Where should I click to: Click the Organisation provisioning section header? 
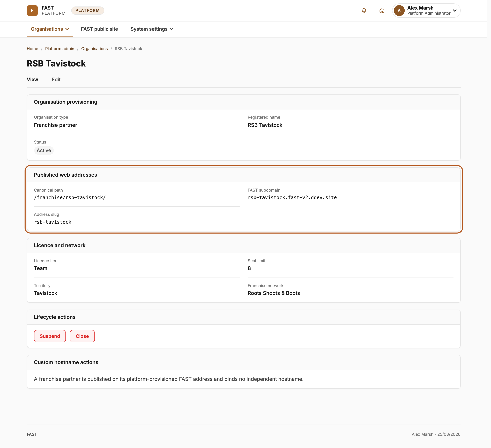pyautogui.click(x=244, y=102)
